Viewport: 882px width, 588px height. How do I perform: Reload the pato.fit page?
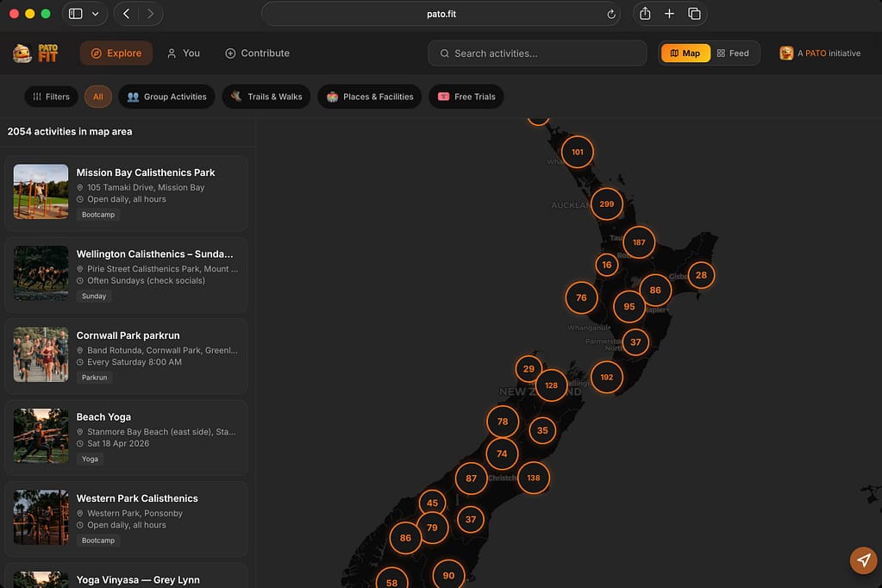click(611, 14)
